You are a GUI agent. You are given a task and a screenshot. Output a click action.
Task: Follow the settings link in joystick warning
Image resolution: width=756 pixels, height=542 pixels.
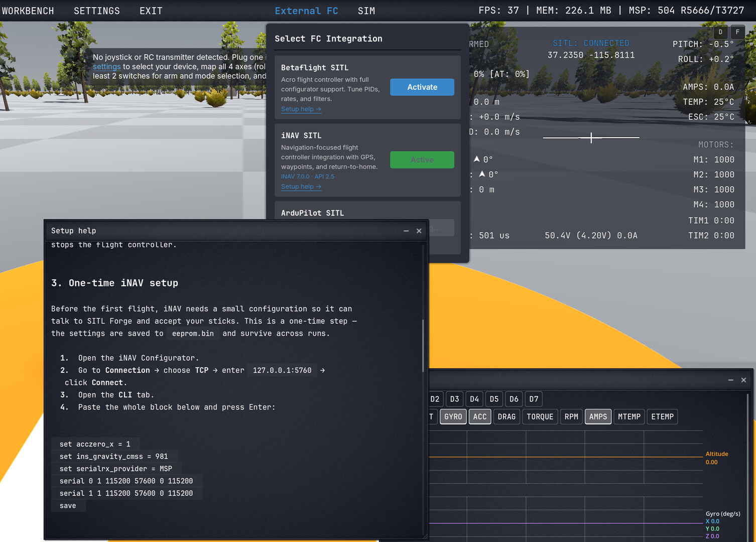pos(106,67)
